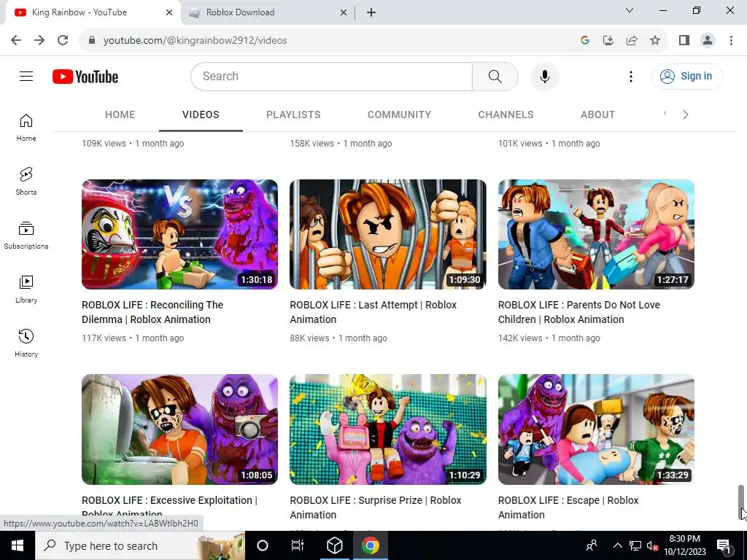Viewport: 747px width, 560px height.
Task: Open YouTube settings three-dot menu
Action: coord(631,76)
